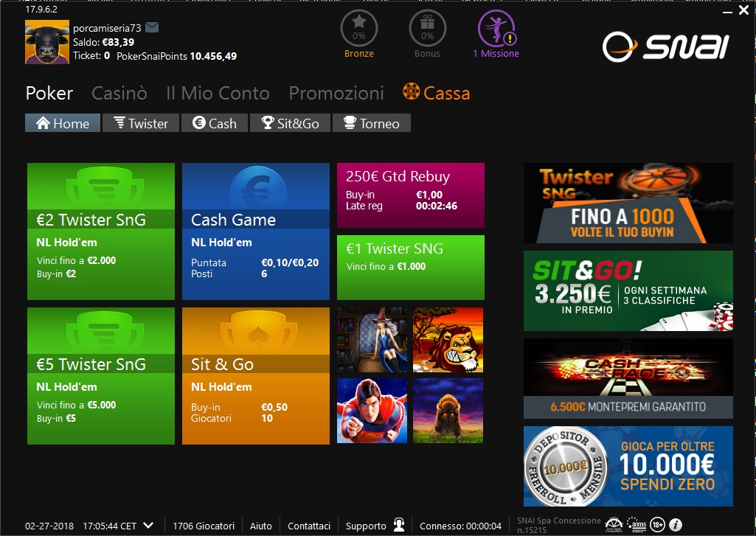The height and width of the screenshot is (536, 756).
Task: Switch to the Casinò section
Action: (x=119, y=93)
